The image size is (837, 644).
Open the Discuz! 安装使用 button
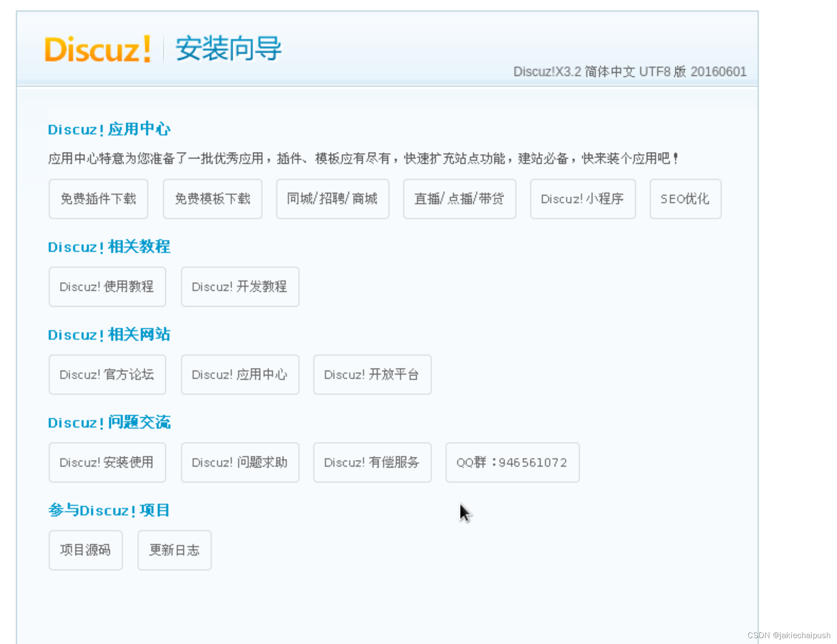point(107,462)
